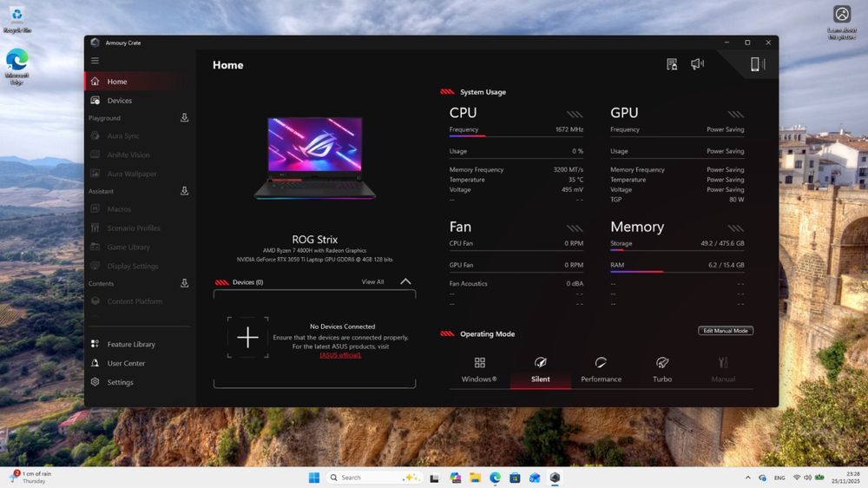This screenshot has height=488, width=868.
Task: Open Microsoft Edge desktop shortcut
Action: pyautogui.click(x=17, y=67)
